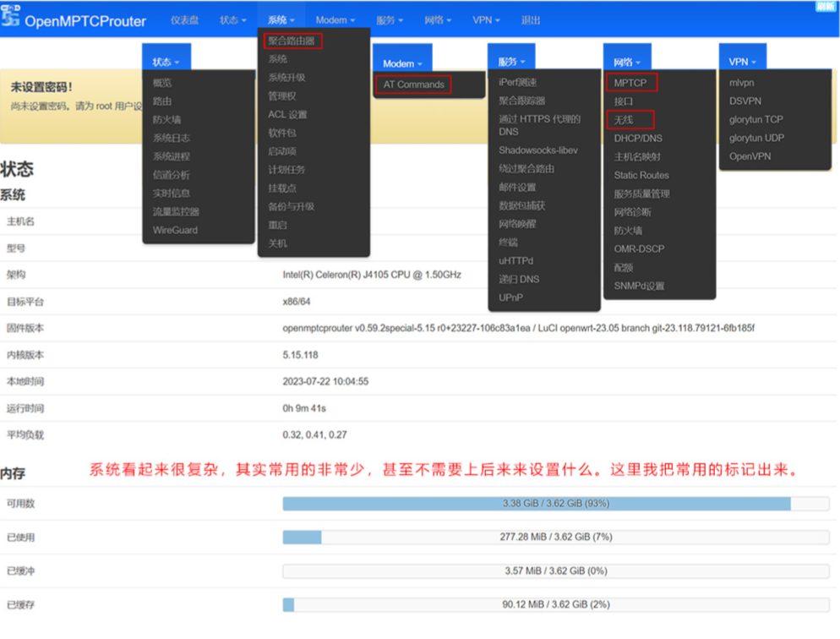Open 接口 in network menu

click(x=624, y=101)
